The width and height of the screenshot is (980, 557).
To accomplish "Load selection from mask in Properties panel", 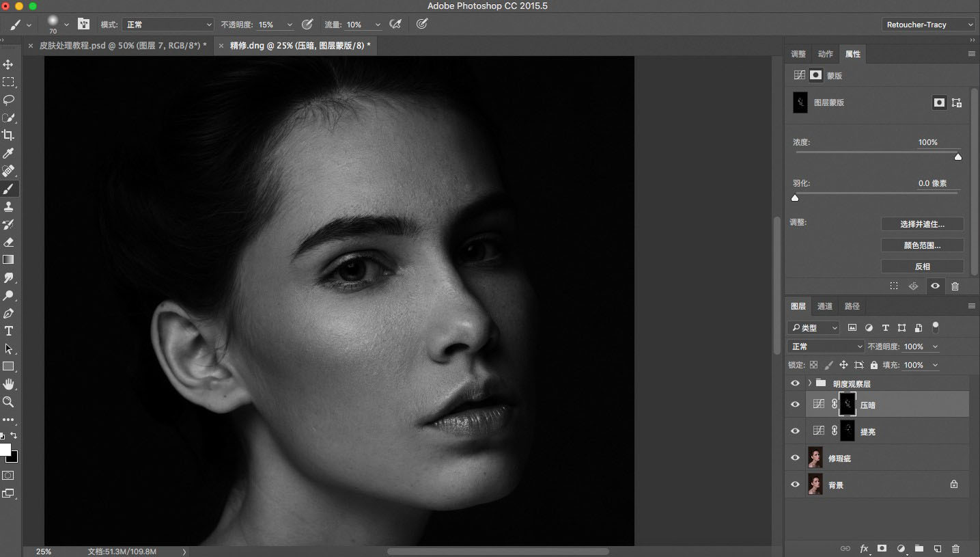I will (894, 286).
